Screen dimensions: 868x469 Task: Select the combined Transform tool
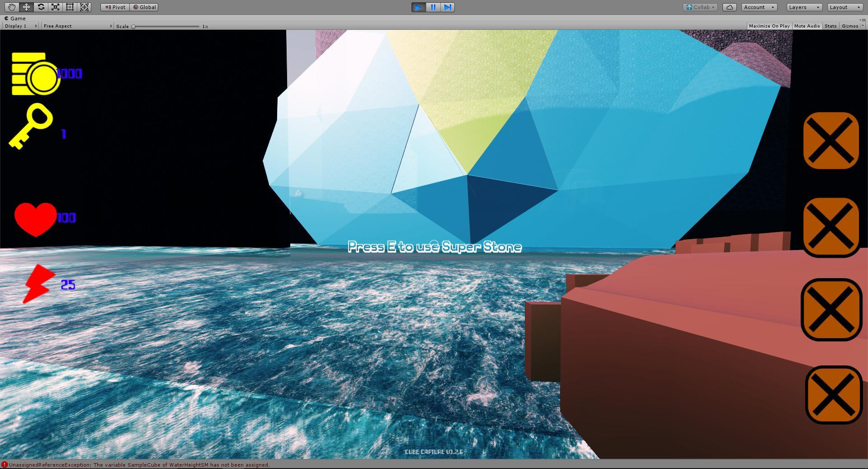[84, 7]
